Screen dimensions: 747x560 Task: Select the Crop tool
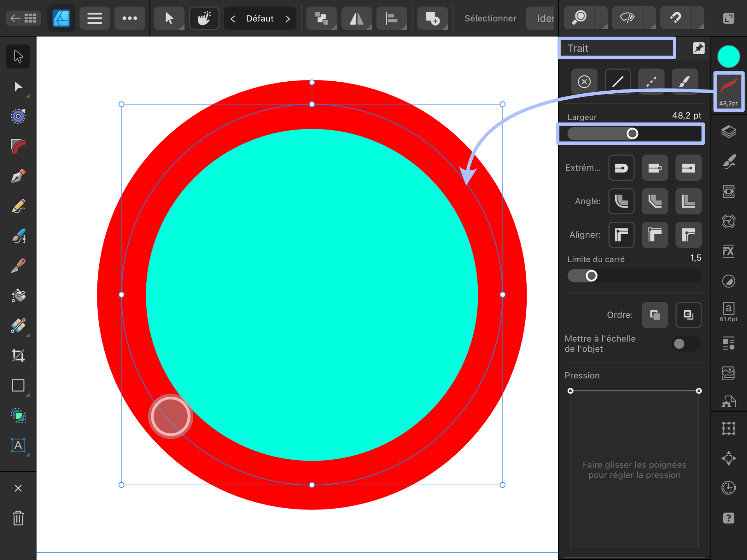(x=18, y=356)
